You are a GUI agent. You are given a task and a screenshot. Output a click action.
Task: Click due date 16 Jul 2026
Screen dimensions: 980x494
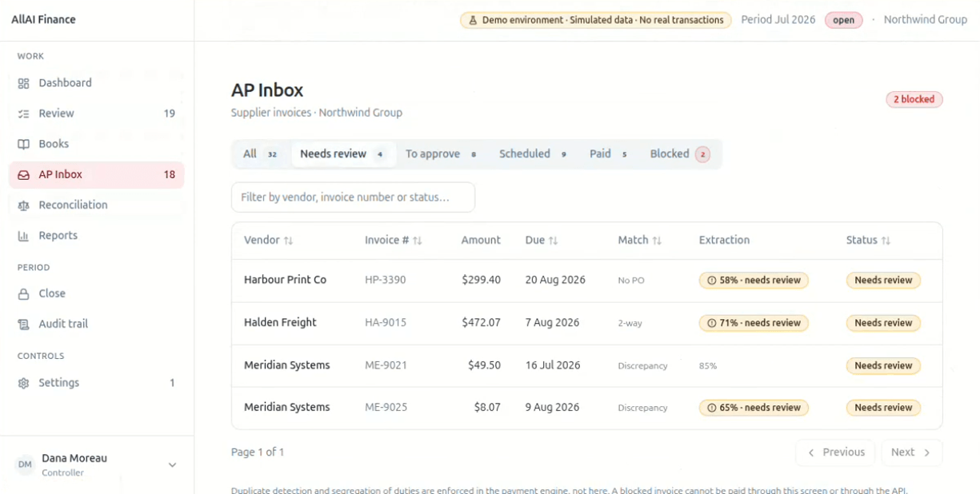pos(553,365)
